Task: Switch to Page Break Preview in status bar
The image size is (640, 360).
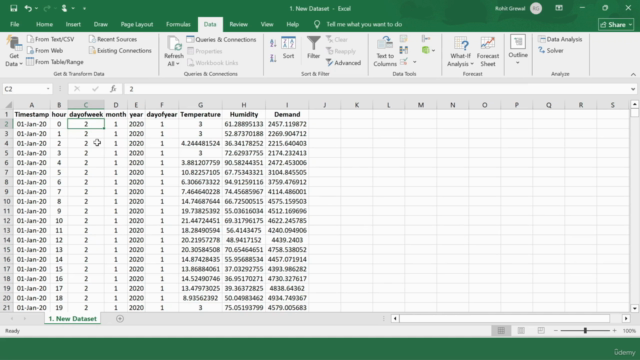Action: point(541,331)
